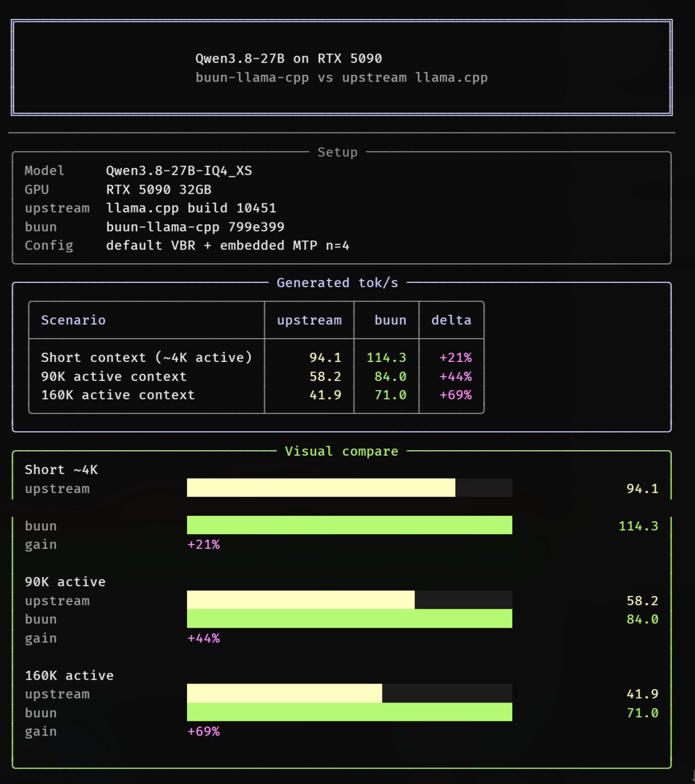Click the "160K active" group heading
Viewport: 695px width, 784px height.
pyautogui.click(x=69, y=676)
